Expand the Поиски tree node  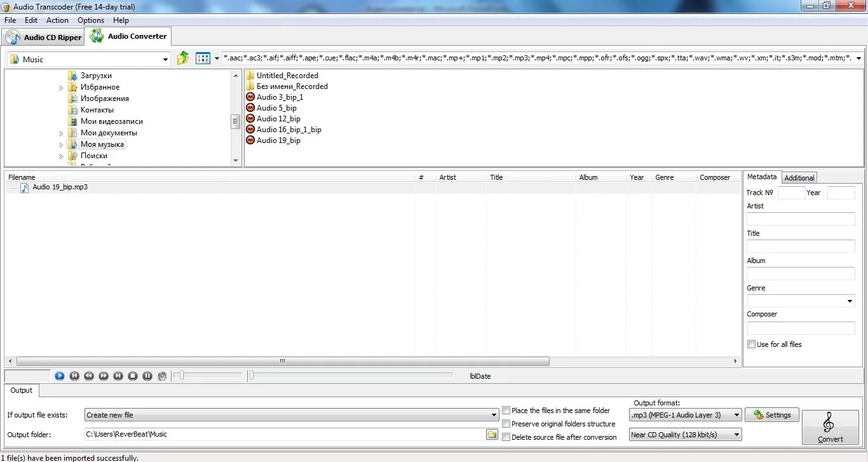[62, 156]
